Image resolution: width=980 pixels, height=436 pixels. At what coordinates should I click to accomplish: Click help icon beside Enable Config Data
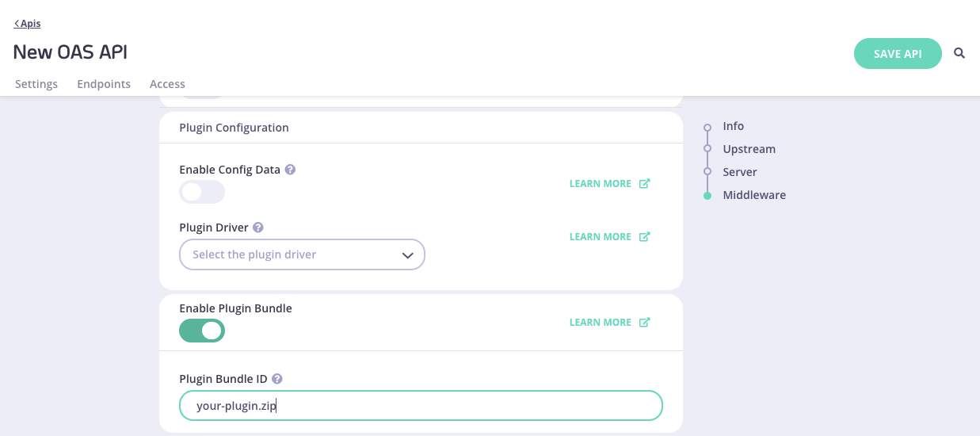(291, 170)
